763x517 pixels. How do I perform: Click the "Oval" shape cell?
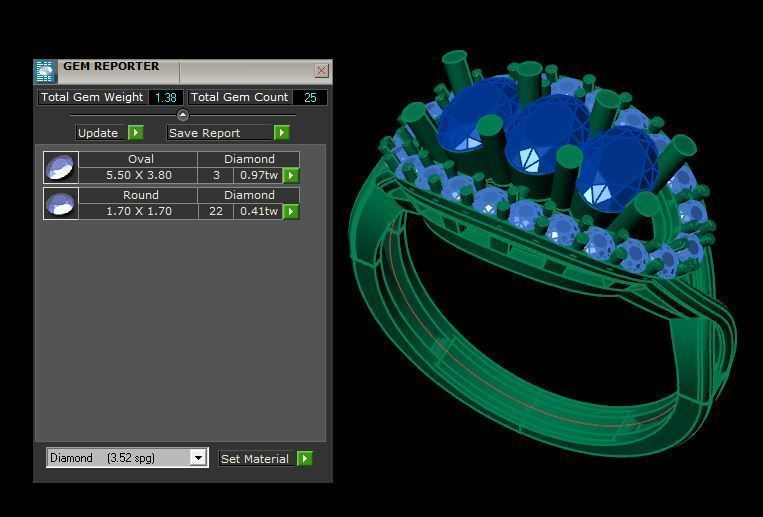click(138, 159)
